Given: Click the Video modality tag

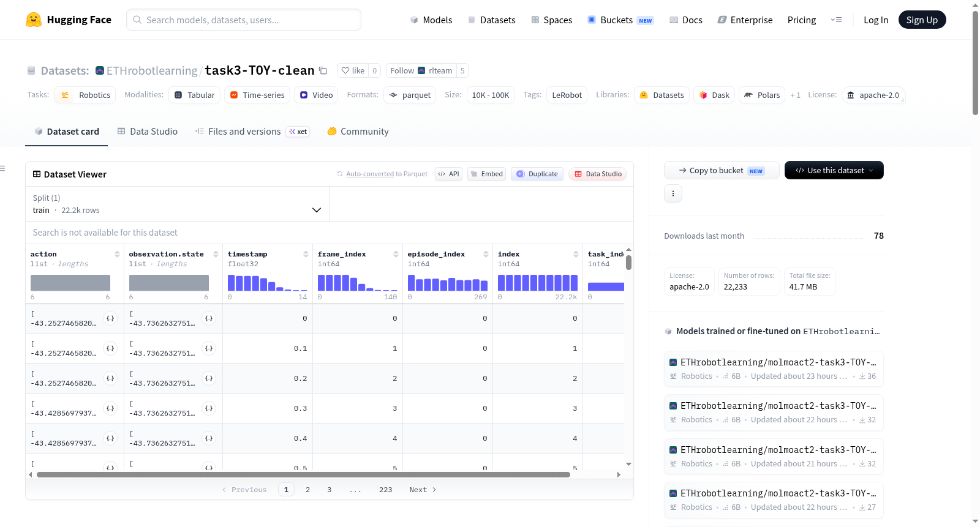Looking at the screenshot, I should [x=316, y=95].
